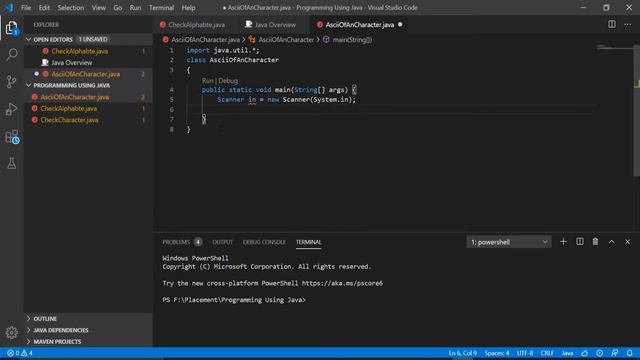This screenshot has width=640, height=360.
Task: Open the View menu
Action: click(x=98, y=8)
